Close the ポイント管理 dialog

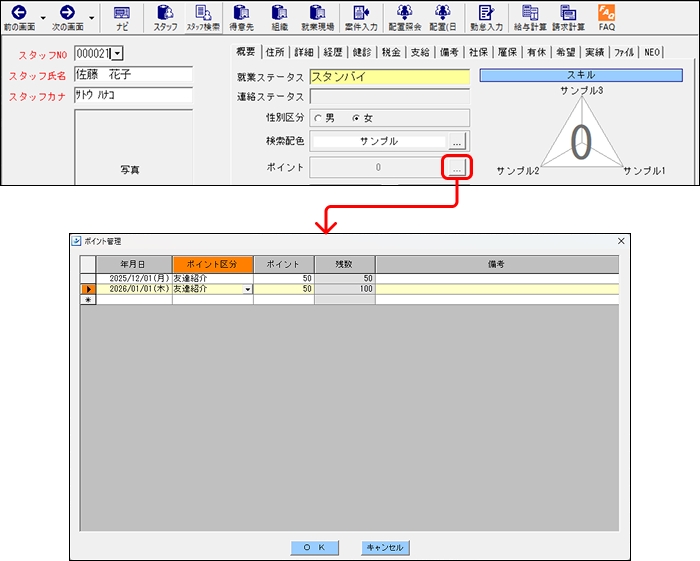point(621,241)
